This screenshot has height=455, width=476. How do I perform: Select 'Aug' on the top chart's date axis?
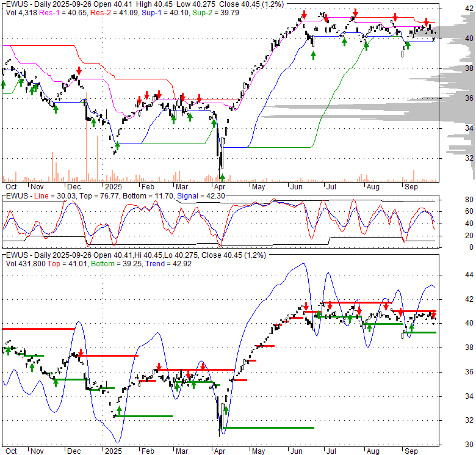coord(373,187)
